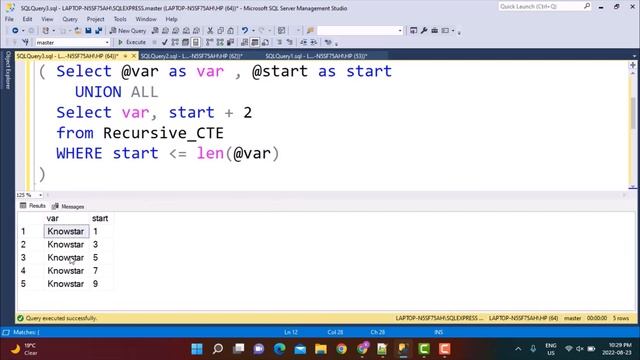
Task: Open the Project menu
Action: (96, 19)
